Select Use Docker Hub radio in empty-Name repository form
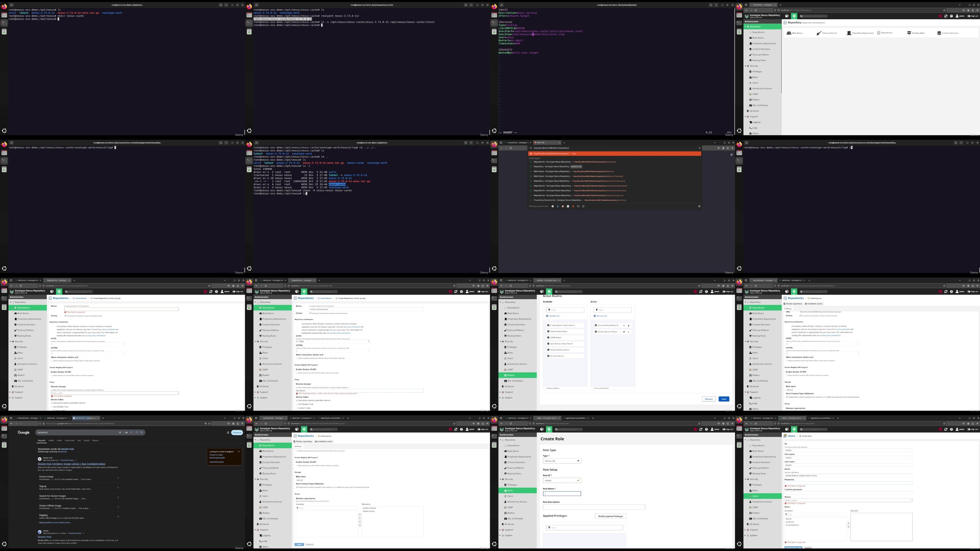The image size is (980, 551). click(52, 407)
